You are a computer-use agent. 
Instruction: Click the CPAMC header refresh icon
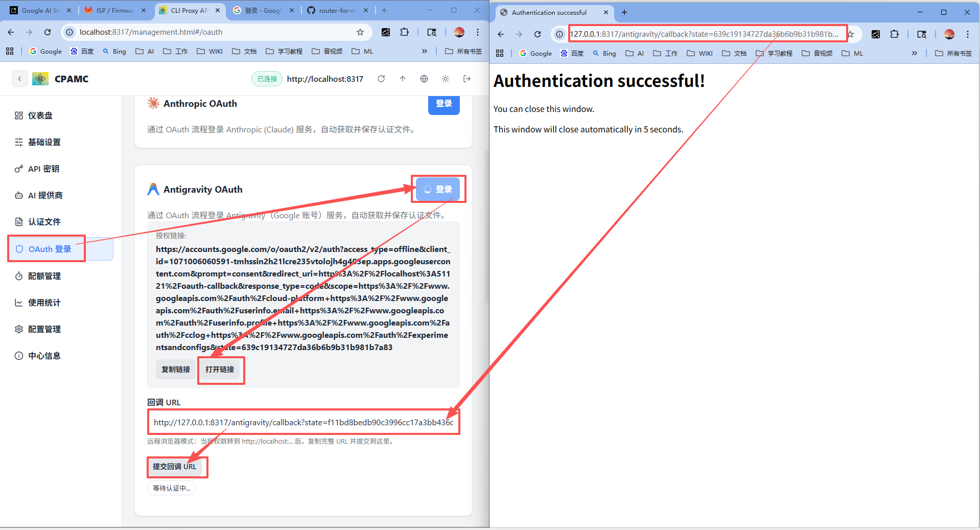click(x=381, y=79)
